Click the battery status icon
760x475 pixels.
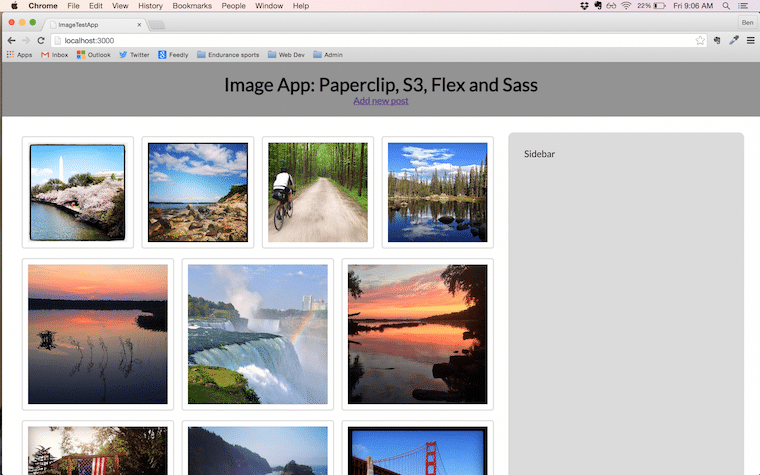coord(651,6)
